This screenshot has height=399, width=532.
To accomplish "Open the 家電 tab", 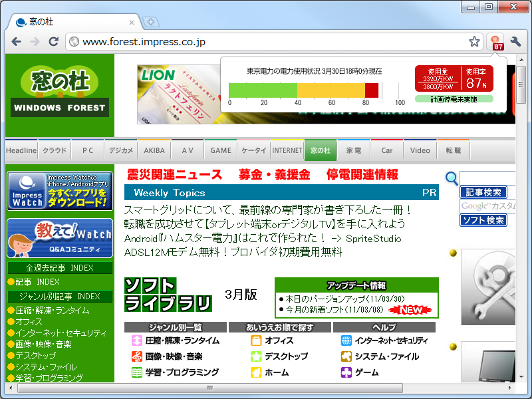I will pyautogui.click(x=354, y=150).
